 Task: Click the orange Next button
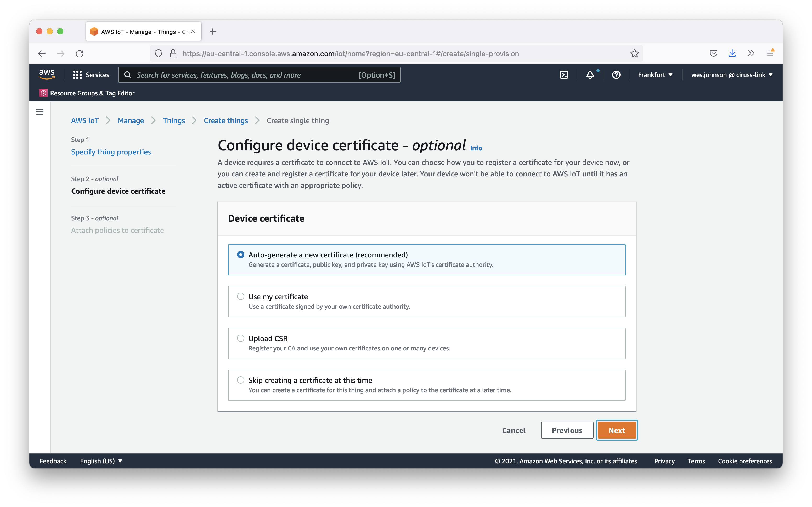(616, 430)
